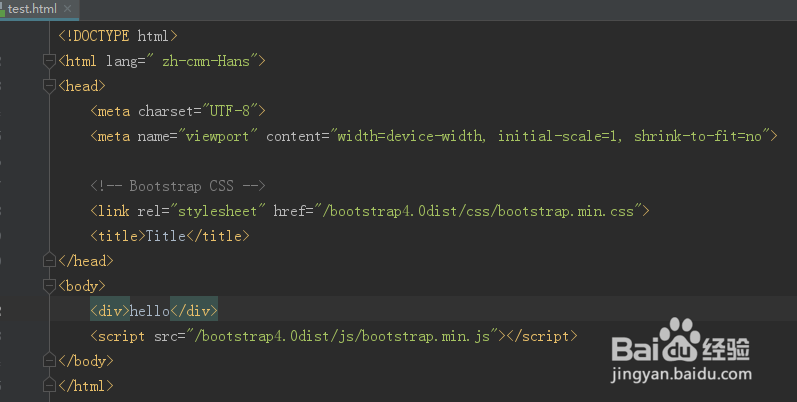Collapse the html tag fold marker

49,61
